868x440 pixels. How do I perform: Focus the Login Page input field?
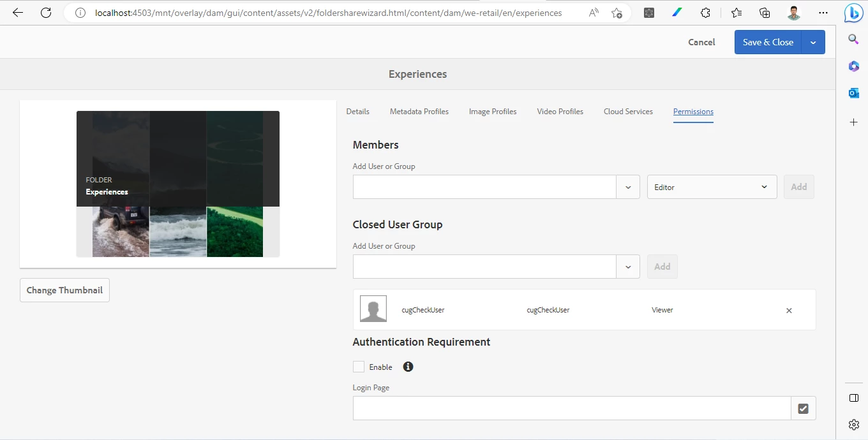coord(572,409)
